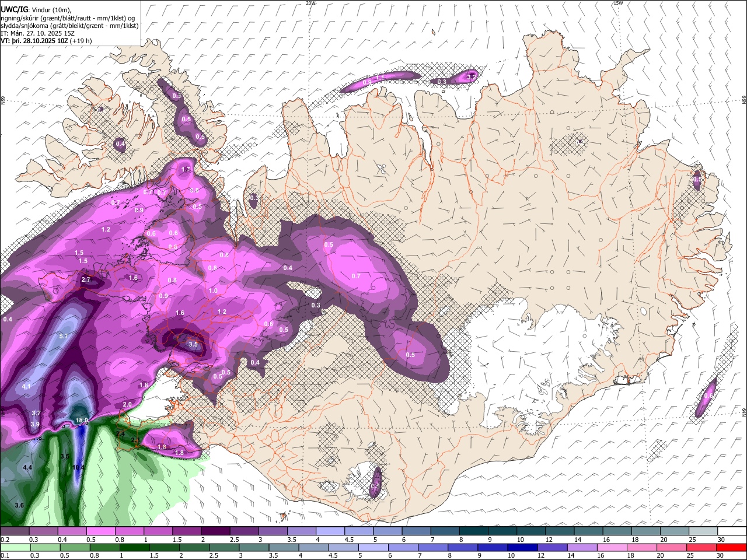The height and width of the screenshot is (560, 747).
Task: Pick the light green 0.1–0.3 swatch, lower scale
Action: click(x=15, y=547)
